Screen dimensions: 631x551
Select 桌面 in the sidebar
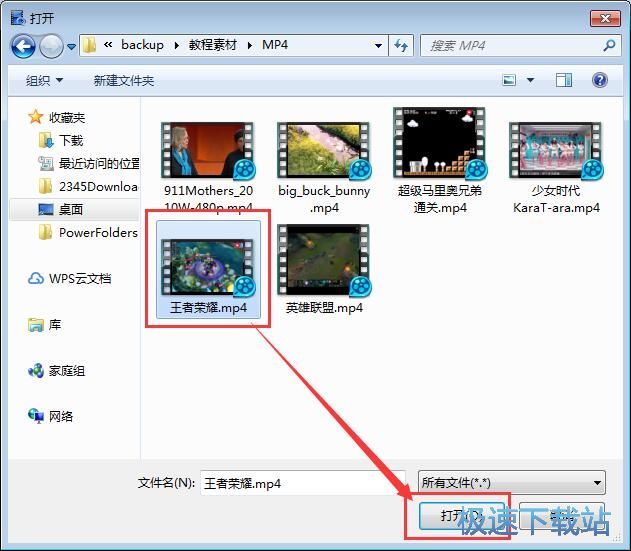click(x=74, y=209)
